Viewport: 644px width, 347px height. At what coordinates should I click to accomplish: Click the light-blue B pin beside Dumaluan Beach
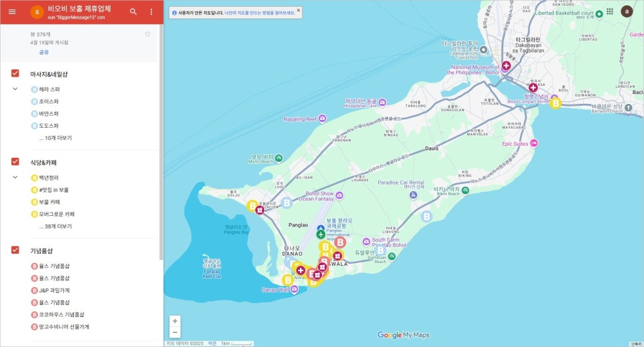[x=380, y=250]
